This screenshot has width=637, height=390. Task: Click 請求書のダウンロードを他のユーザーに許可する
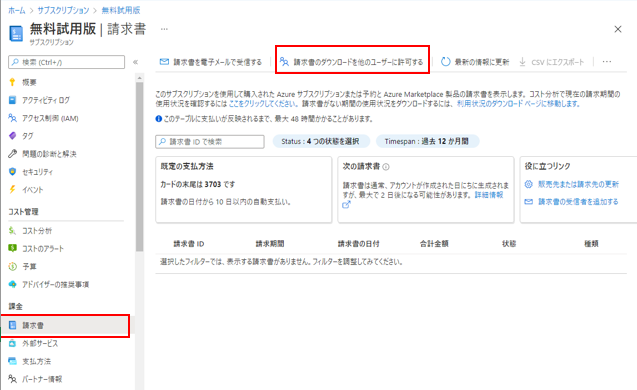[x=352, y=62]
